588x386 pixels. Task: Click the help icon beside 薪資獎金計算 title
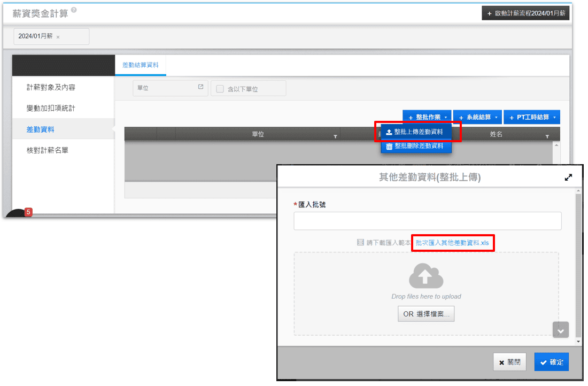(73, 10)
